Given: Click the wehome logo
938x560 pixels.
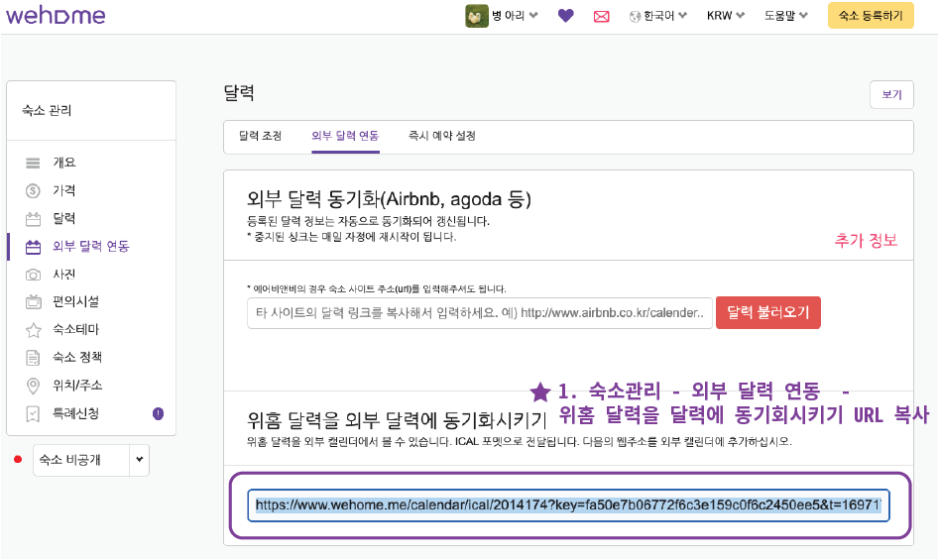Looking at the screenshot, I should click(55, 16).
